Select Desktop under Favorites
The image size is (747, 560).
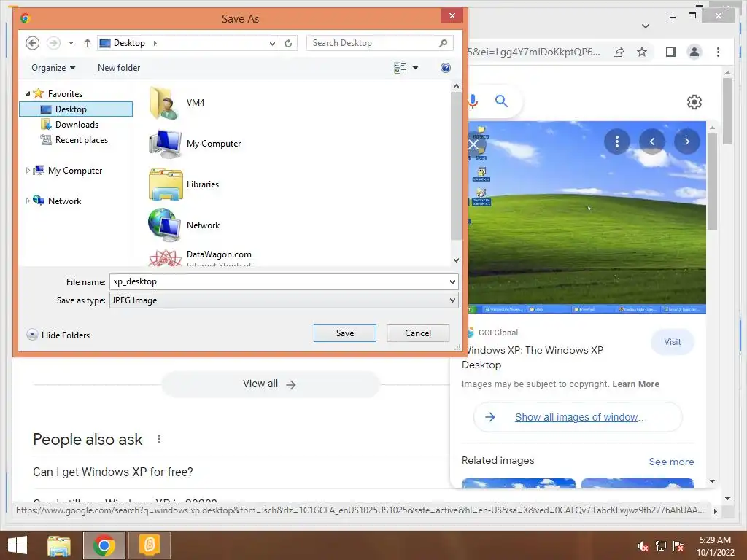pos(76,109)
